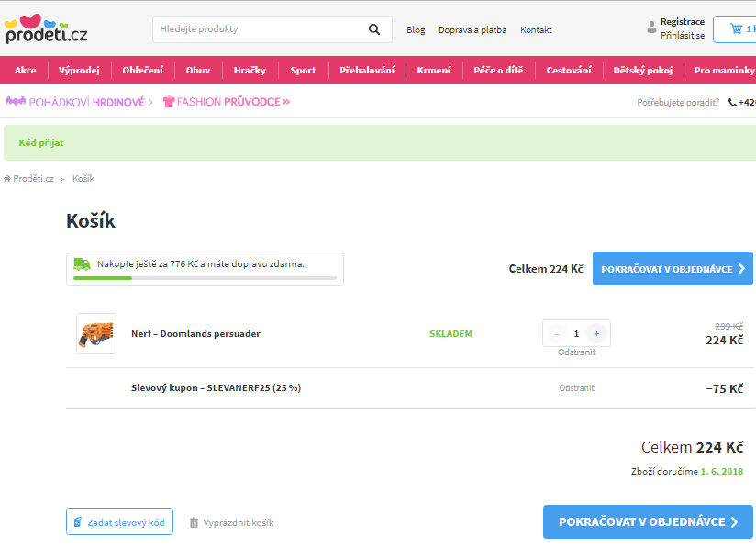The width and height of the screenshot is (756, 548).
Task: Click the −75 Kč discount amount
Action: point(724,388)
